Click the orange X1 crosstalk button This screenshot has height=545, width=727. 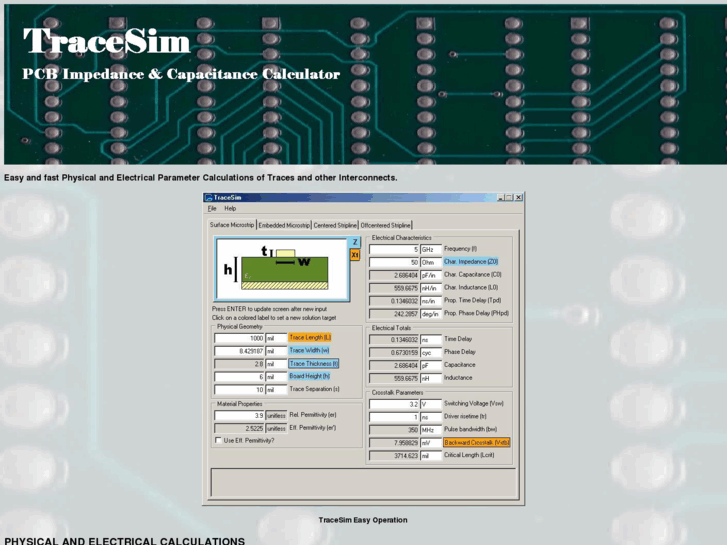pyautogui.click(x=355, y=255)
